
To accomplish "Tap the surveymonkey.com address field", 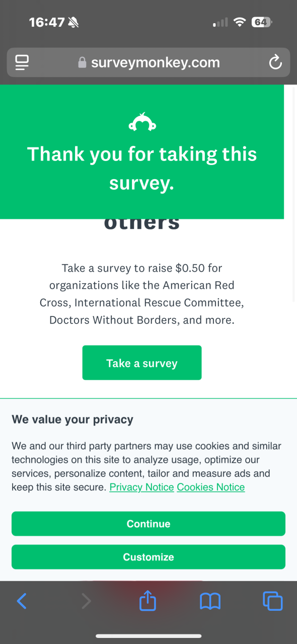I will click(148, 62).
